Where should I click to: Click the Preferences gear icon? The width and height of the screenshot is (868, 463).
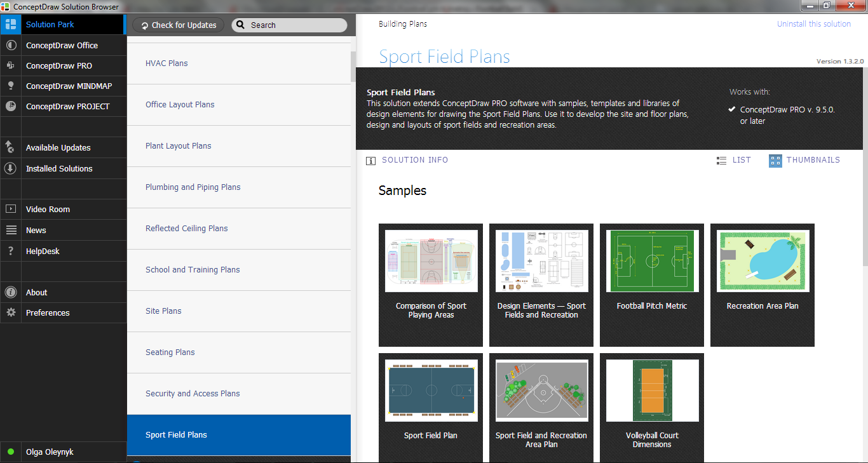click(10, 312)
